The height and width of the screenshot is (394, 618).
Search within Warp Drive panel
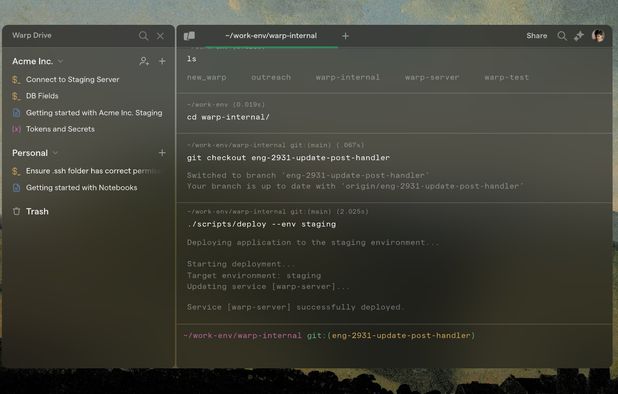[143, 36]
